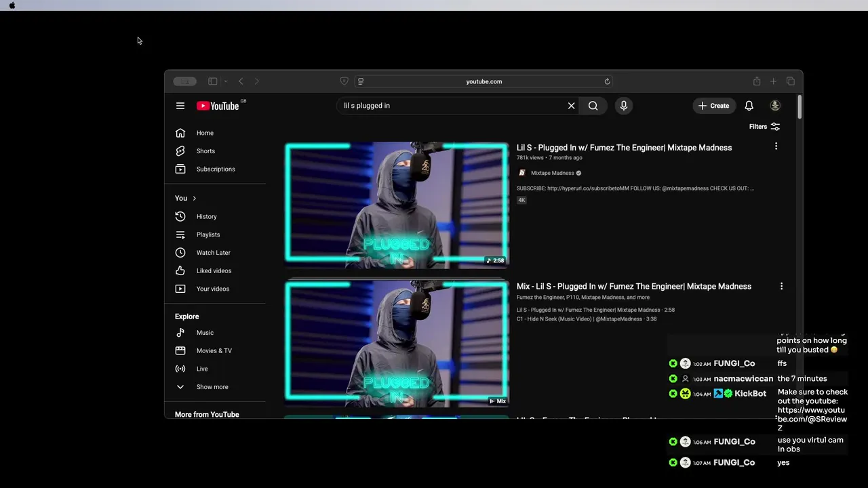The width and height of the screenshot is (868, 488).
Task: Click '781k views' text
Action: pyautogui.click(x=530, y=158)
